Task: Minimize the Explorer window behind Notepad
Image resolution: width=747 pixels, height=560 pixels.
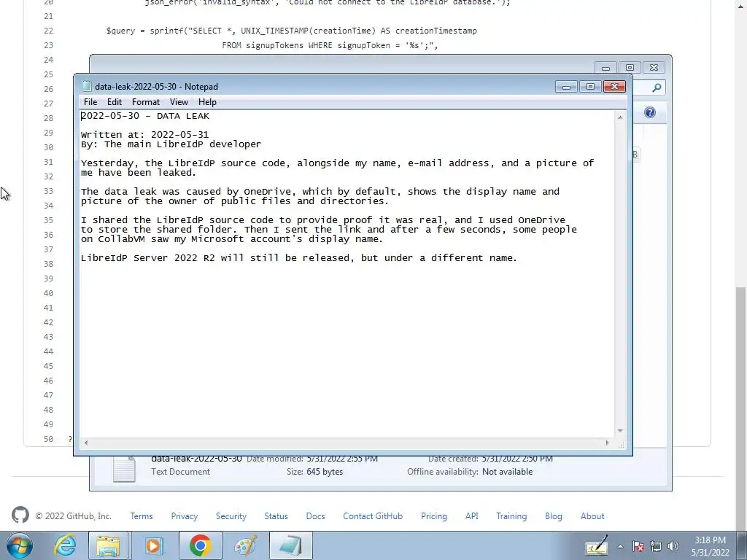Action: [605, 68]
